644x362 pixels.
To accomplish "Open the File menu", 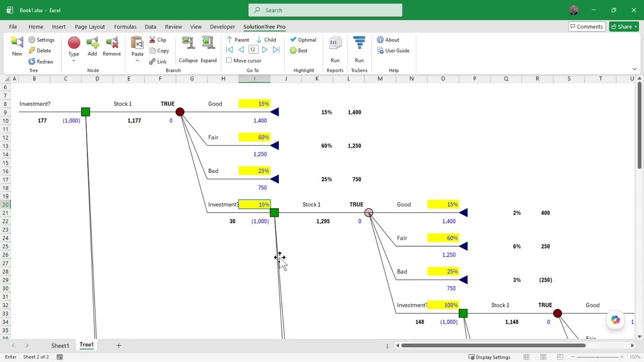I will tap(13, 27).
